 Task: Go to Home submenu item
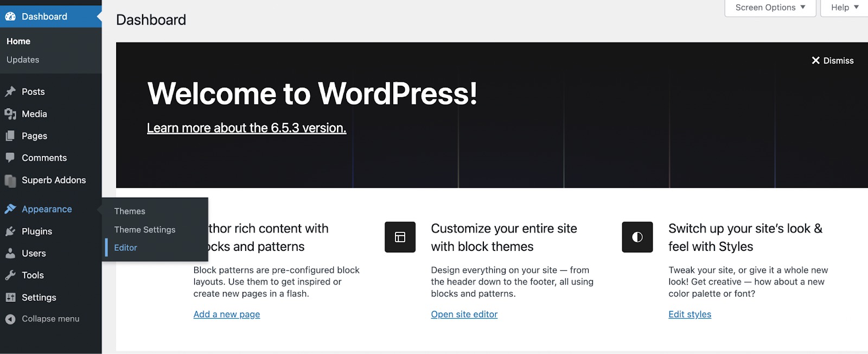tap(18, 41)
